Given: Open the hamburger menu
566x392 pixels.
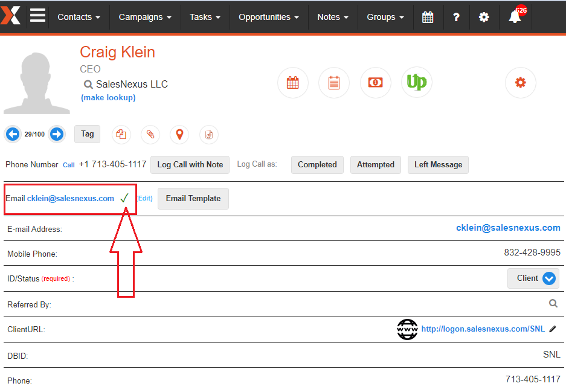Looking at the screenshot, I should coord(38,16).
